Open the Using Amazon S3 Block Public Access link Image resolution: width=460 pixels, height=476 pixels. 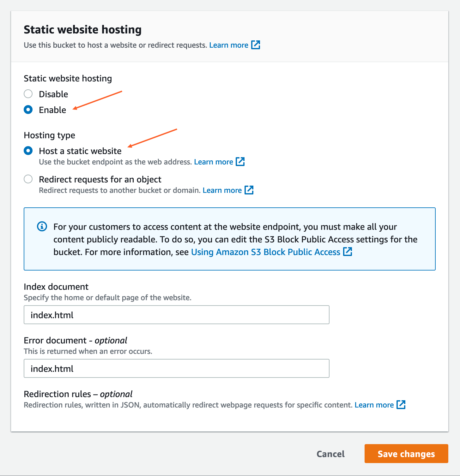point(265,252)
